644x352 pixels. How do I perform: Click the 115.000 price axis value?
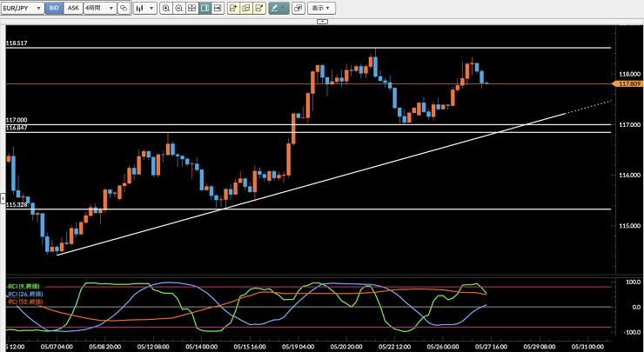pos(629,226)
